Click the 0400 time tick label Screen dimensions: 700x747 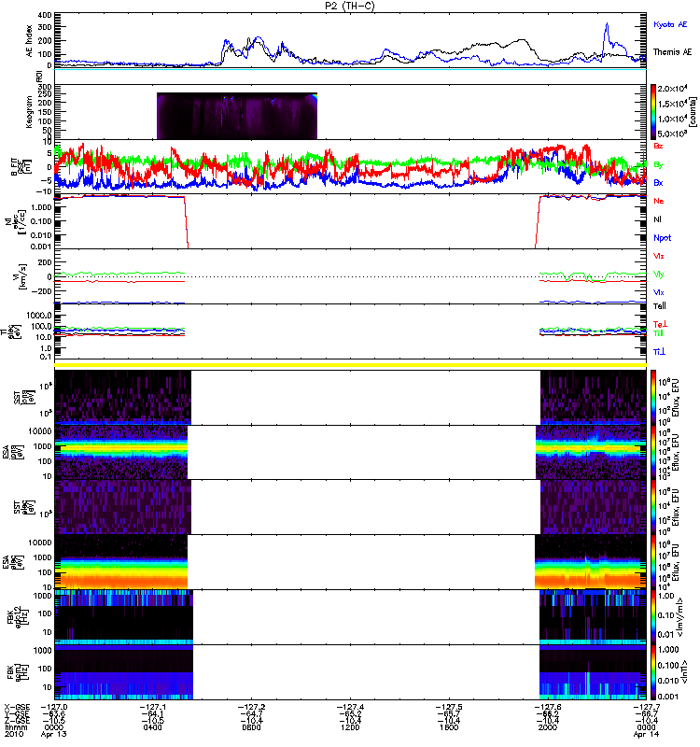pos(152,727)
